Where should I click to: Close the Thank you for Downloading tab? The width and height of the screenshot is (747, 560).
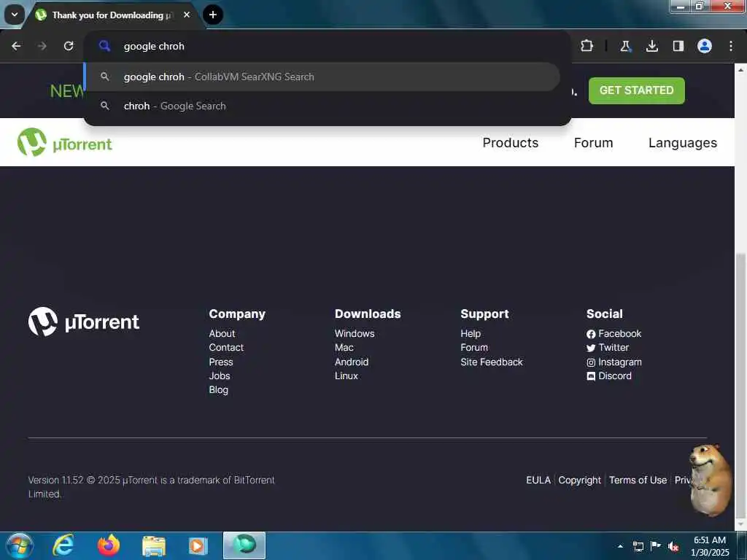click(187, 15)
